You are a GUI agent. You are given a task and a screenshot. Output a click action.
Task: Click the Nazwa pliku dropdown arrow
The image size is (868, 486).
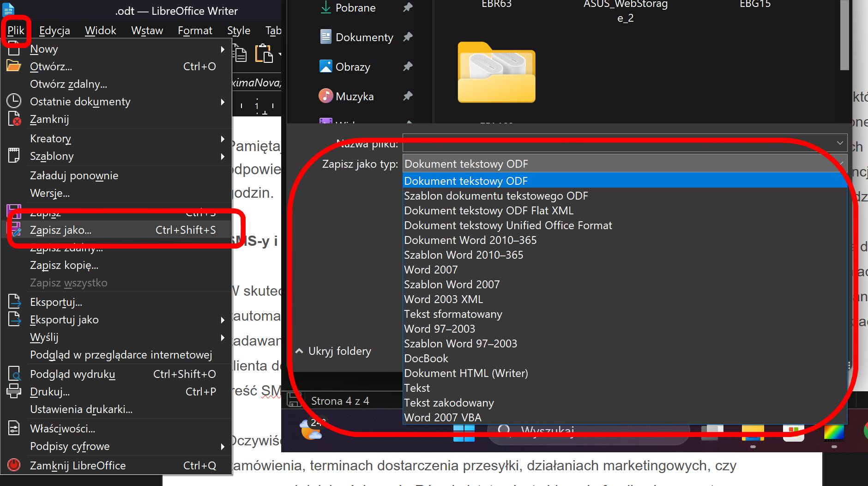840,143
